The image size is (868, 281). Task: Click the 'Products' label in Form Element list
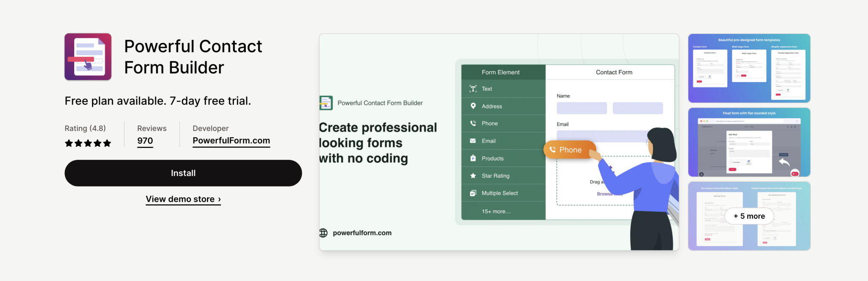click(x=492, y=158)
